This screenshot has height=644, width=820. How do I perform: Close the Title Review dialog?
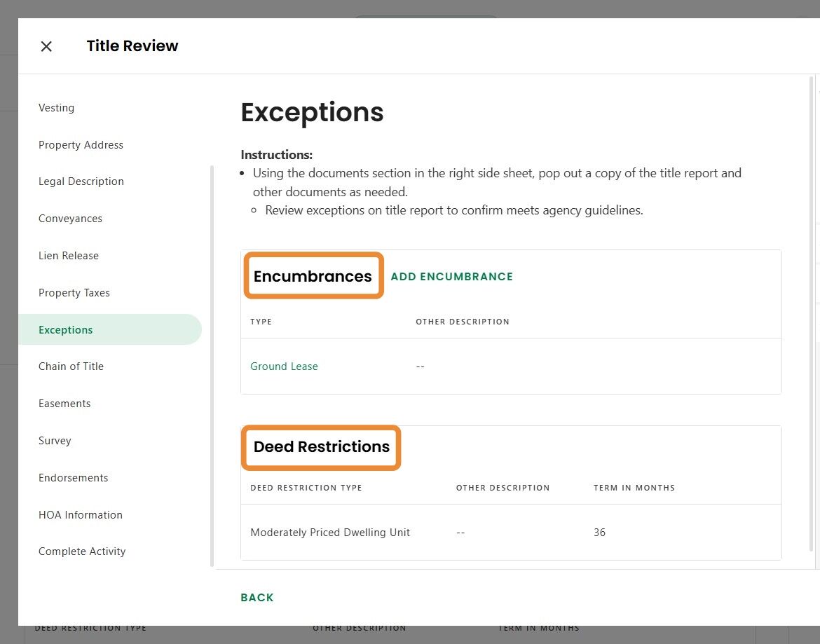coord(46,46)
